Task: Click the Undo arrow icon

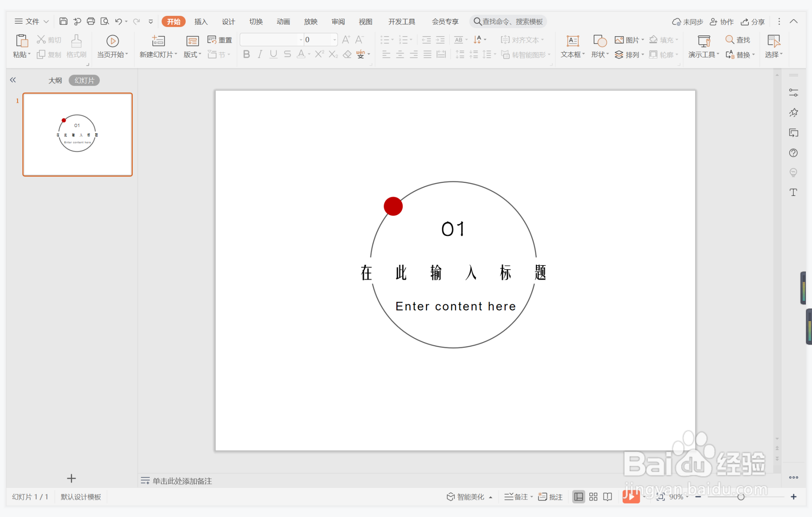Action: point(118,21)
